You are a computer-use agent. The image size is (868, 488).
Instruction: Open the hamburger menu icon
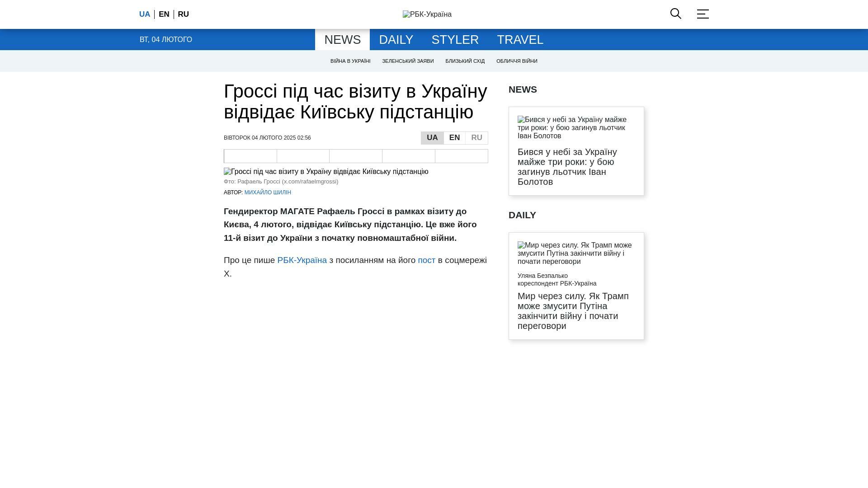(x=703, y=14)
